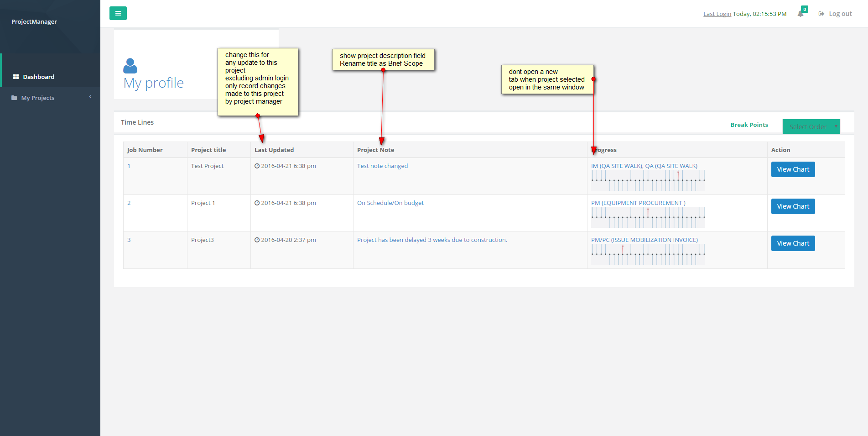
Task: Click View Chart for Test Project
Action: (x=793, y=169)
